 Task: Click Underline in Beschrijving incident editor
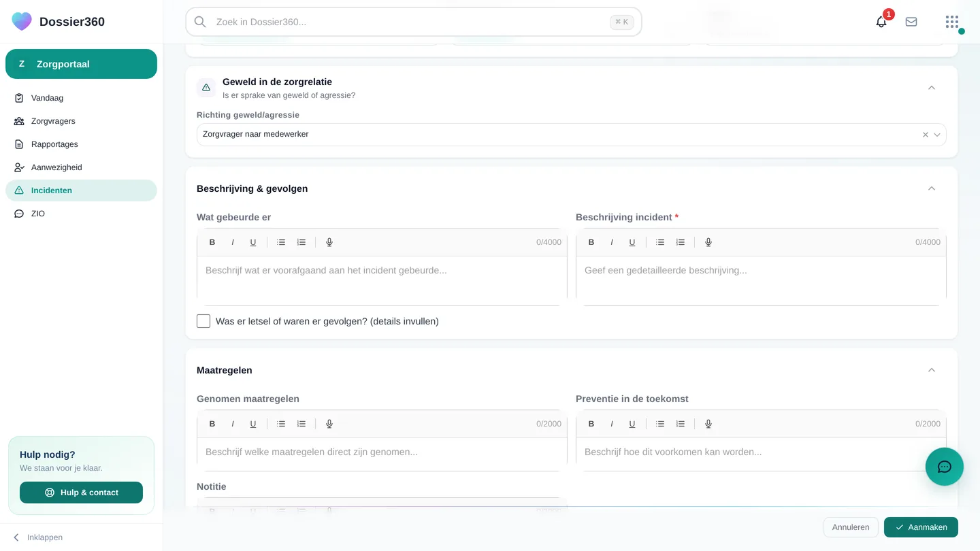point(632,242)
